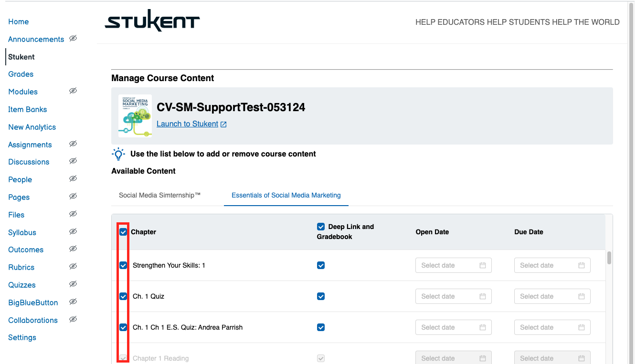This screenshot has width=636, height=364.
Task: Go to the Assignments page
Action: [30, 145]
